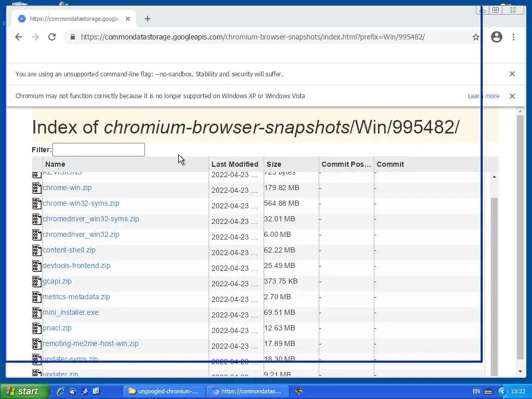The height and width of the screenshot is (399, 532).
Task: Click the file icon beside pnacl.zip
Action: [x=37, y=328]
